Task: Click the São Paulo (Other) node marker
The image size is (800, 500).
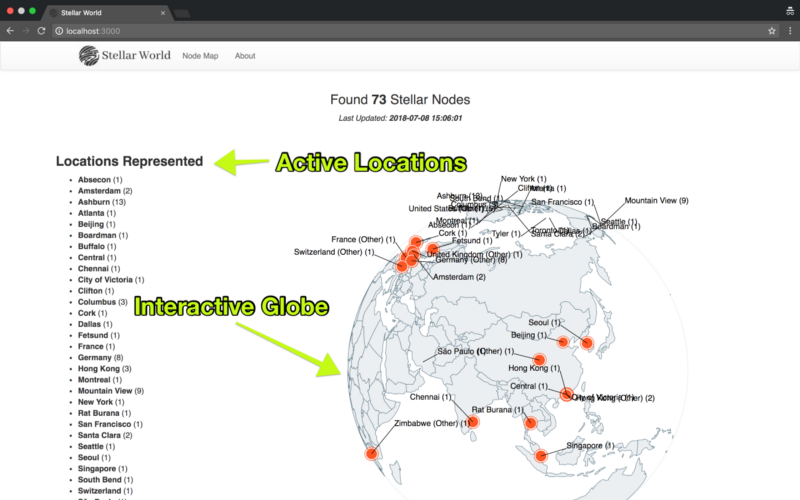Action: pyautogui.click(x=539, y=360)
